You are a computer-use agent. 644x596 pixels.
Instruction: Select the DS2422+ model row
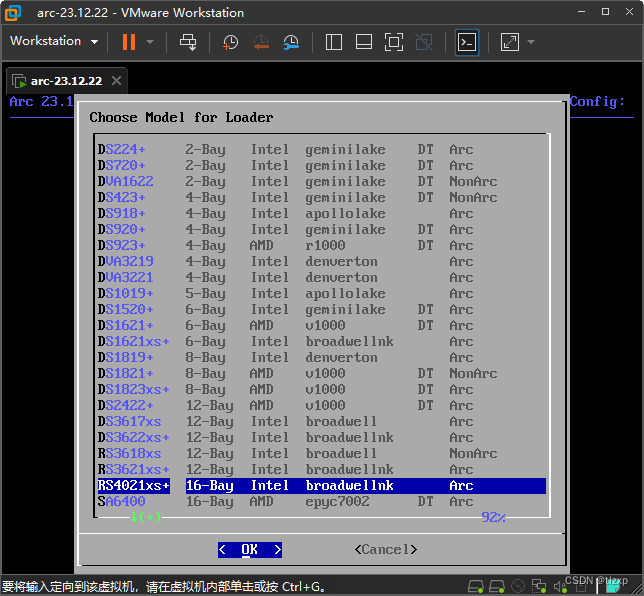[x=322, y=406]
